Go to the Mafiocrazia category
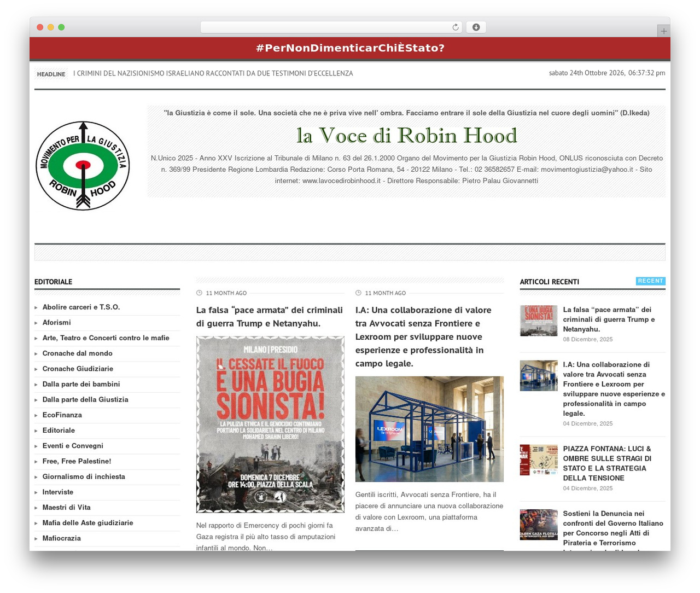Screen dimensions: 700x593 tap(62, 538)
